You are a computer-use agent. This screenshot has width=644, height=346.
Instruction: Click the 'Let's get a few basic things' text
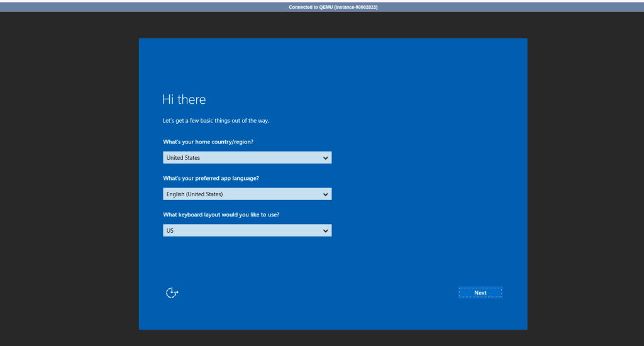(x=216, y=121)
